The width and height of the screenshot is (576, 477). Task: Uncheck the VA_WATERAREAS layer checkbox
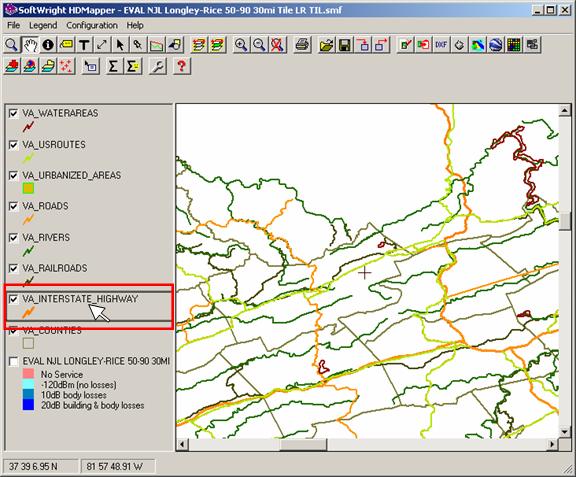click(14, 113)
